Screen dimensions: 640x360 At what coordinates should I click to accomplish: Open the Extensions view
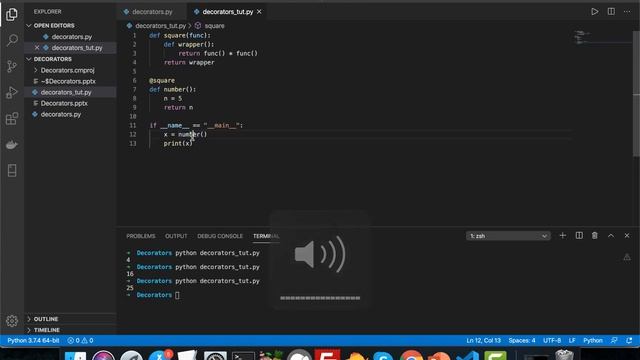click(12, 119)
